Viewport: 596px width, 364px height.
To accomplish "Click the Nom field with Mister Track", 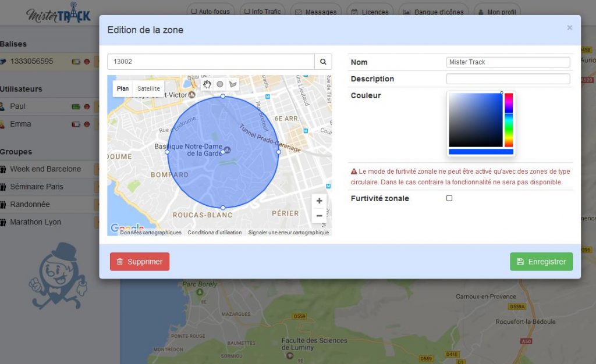I will 508,62.
